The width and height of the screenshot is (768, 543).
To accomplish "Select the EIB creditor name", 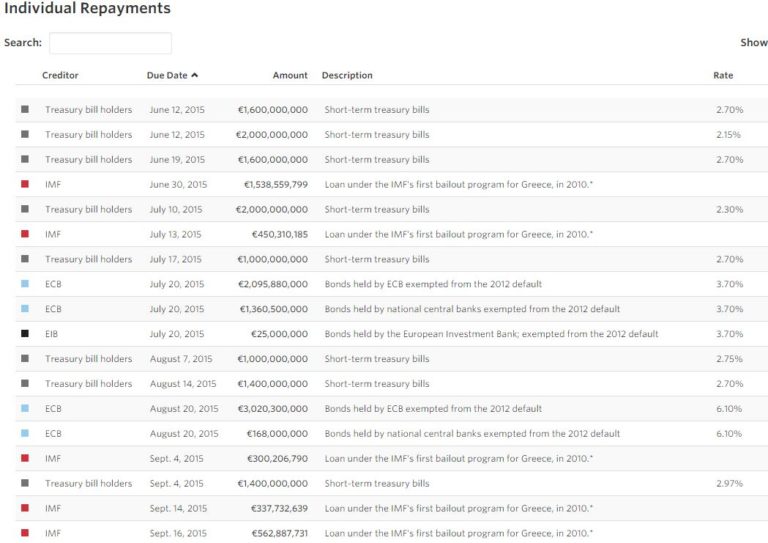I will (x=52, y=334).
